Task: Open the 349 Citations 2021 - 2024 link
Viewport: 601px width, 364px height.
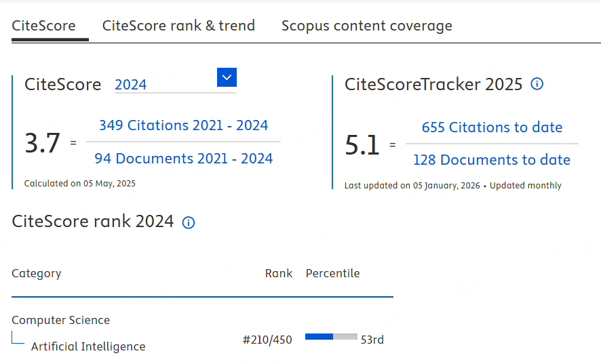Action: 183,125
